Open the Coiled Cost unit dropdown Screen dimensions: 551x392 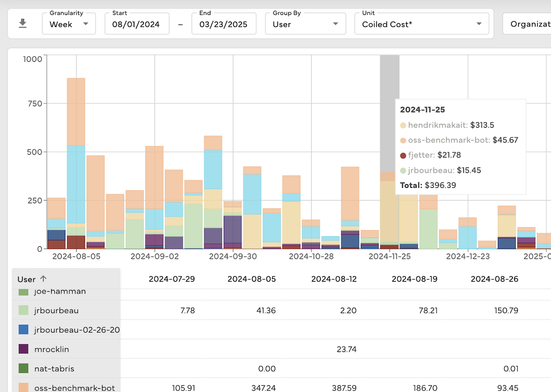pyautogui.click(x=421, y=24)
